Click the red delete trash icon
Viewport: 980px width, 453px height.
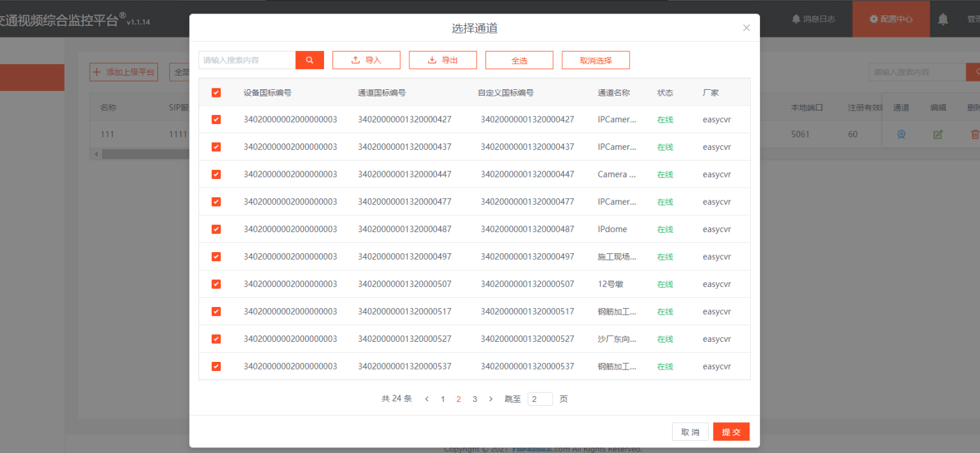pyautogui.click(x=974, y=134)
